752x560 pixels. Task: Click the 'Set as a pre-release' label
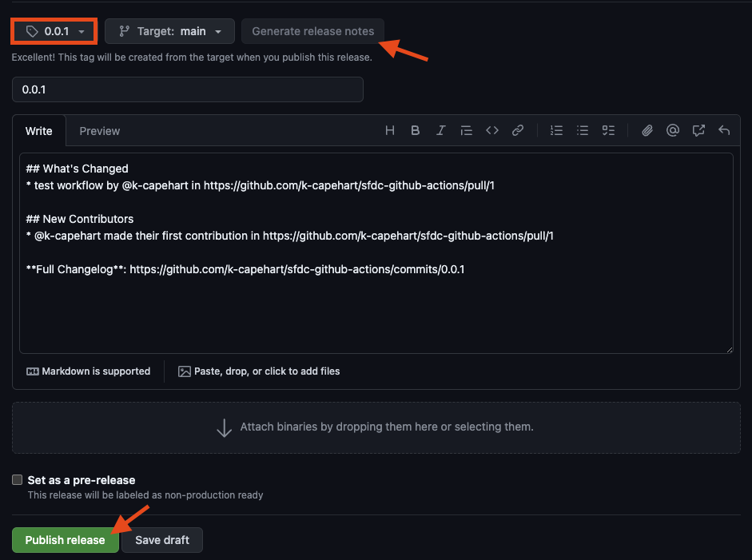pyautogui.click(x=82, y=480)
